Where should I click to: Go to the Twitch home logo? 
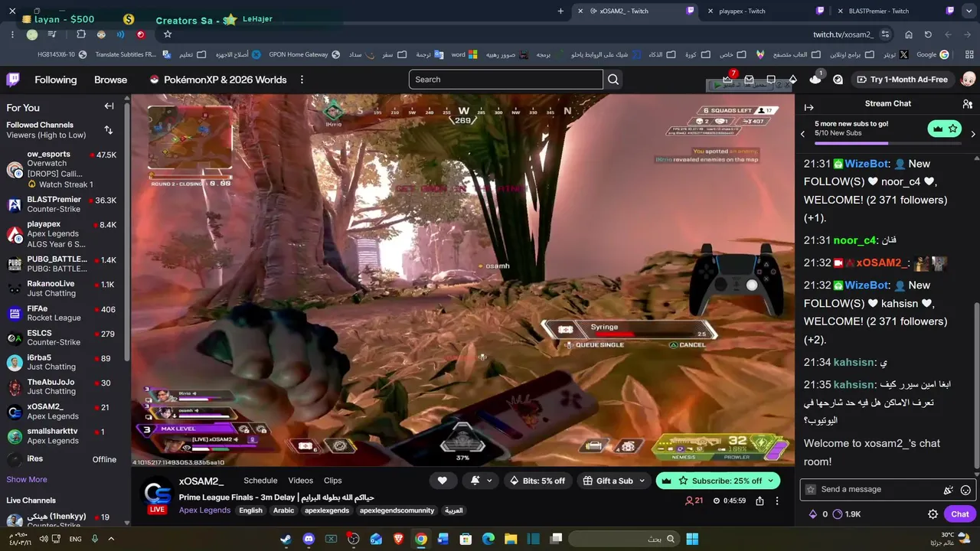[x=13, y=80]
